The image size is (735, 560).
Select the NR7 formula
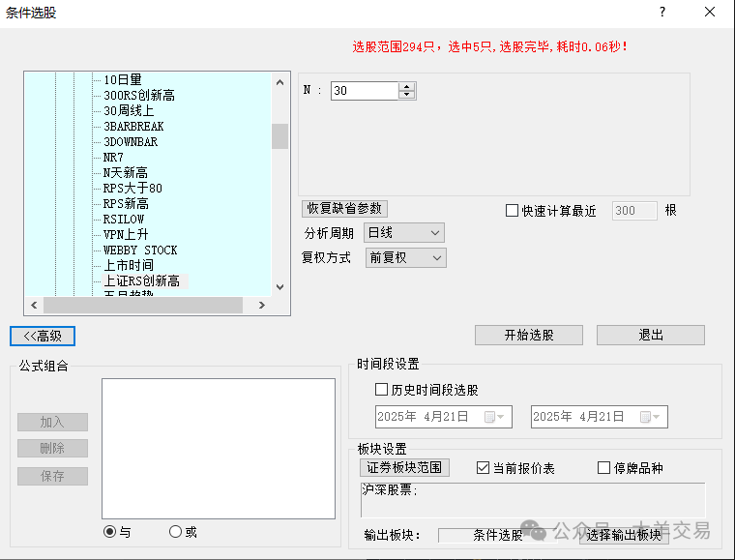coord(113,157)
